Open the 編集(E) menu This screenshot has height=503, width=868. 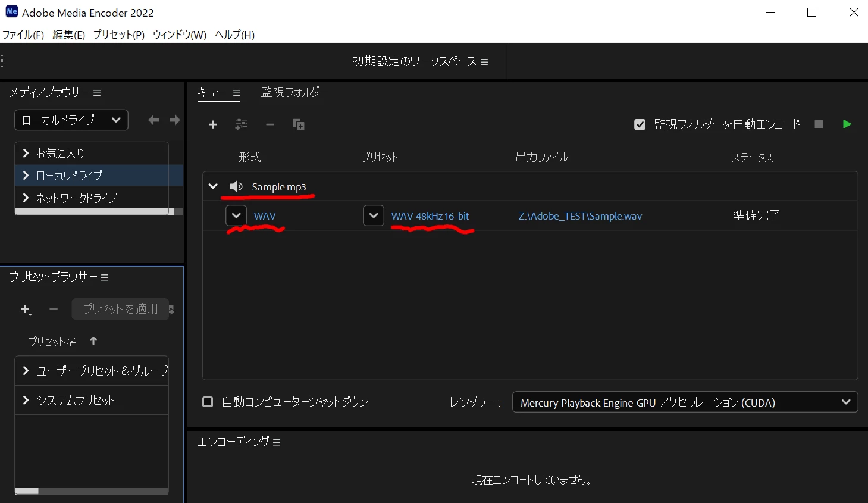[68, 35]
